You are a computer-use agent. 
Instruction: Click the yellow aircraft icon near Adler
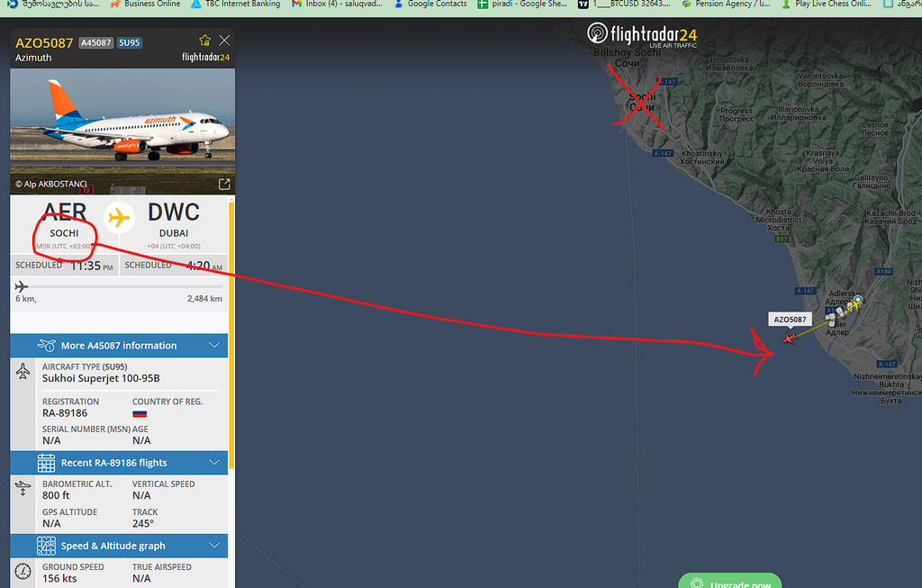(854, 304)
